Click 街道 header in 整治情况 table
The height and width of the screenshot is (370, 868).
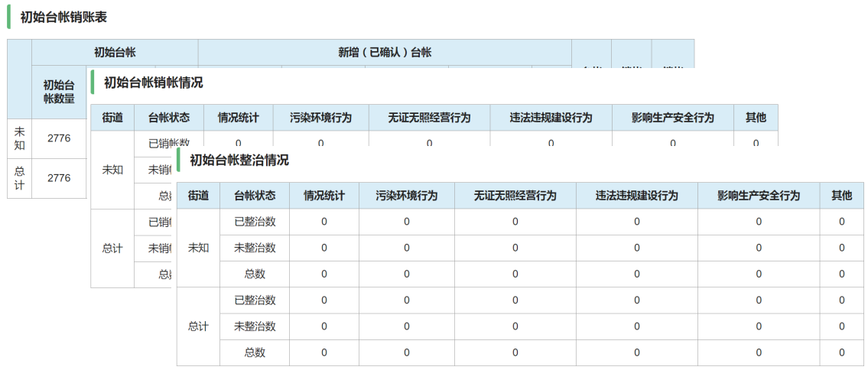[198, 196]
